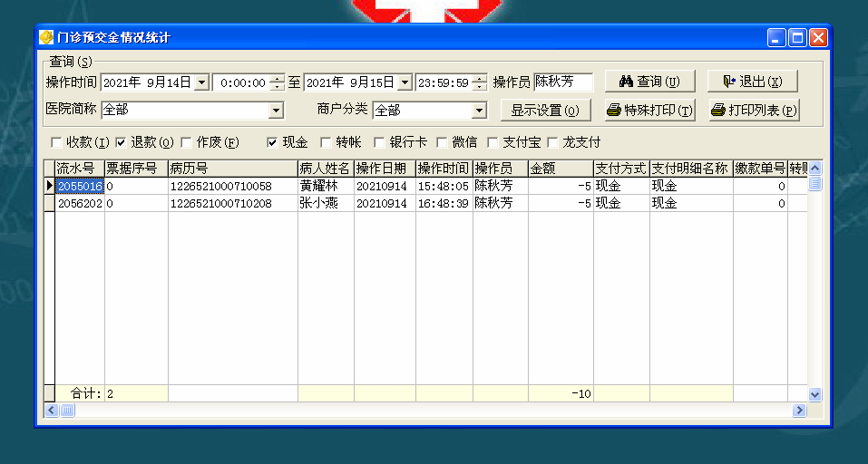The image size is (868, 464).
Task: Expand the 医院简称 combo box
Action: click(276, 111)
